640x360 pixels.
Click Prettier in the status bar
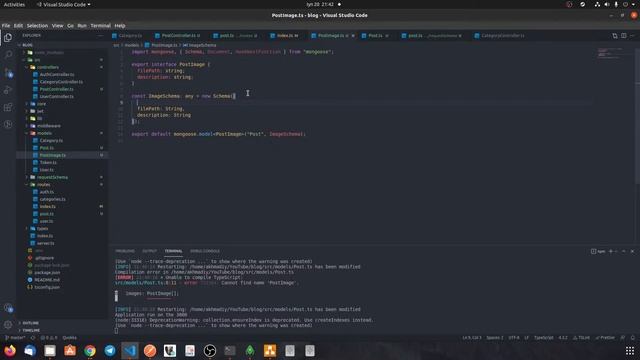tap(605, 338)
